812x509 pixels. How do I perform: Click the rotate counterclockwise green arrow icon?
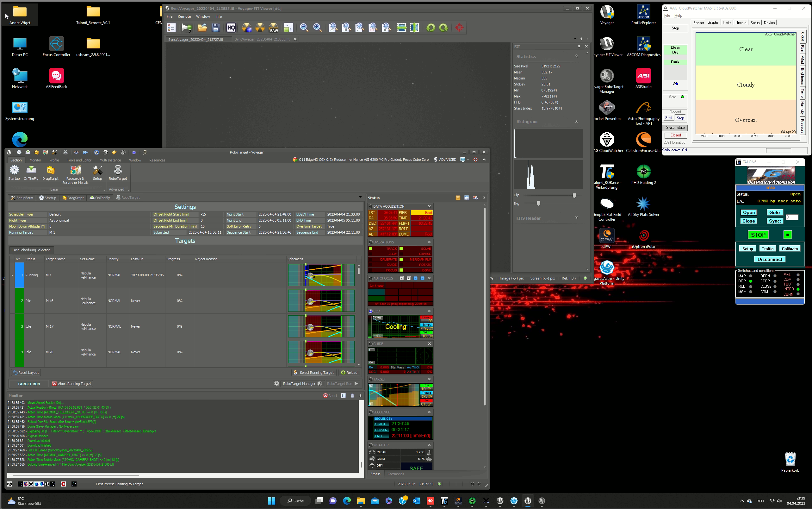[x=430, y=28]
